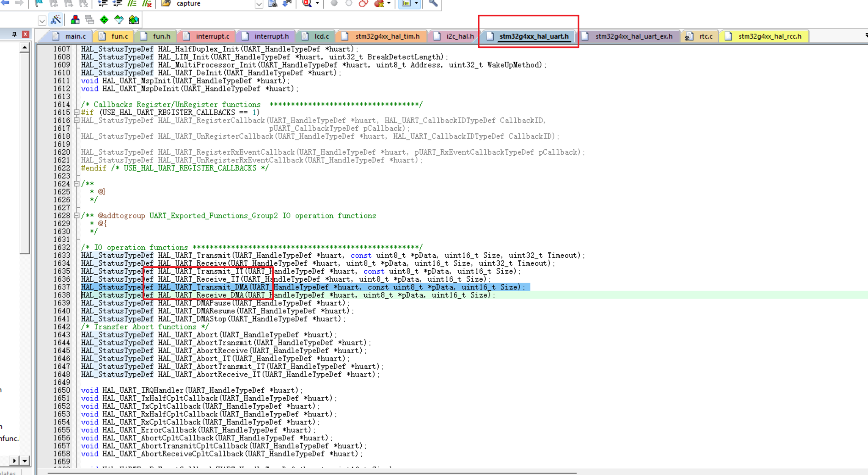
Task: Open the Window layout dropdown arrow
Action: pyautogui.click(x=416, y=4)
